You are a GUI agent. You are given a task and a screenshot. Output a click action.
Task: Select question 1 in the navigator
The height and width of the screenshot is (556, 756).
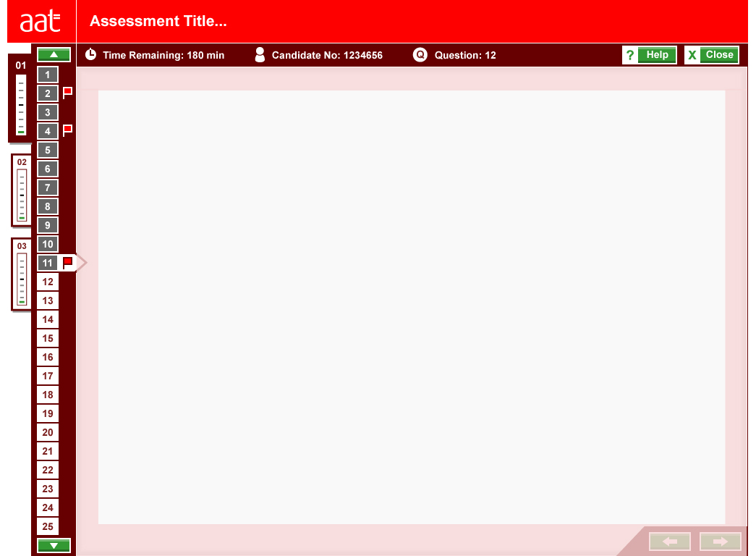pos(48,75)
